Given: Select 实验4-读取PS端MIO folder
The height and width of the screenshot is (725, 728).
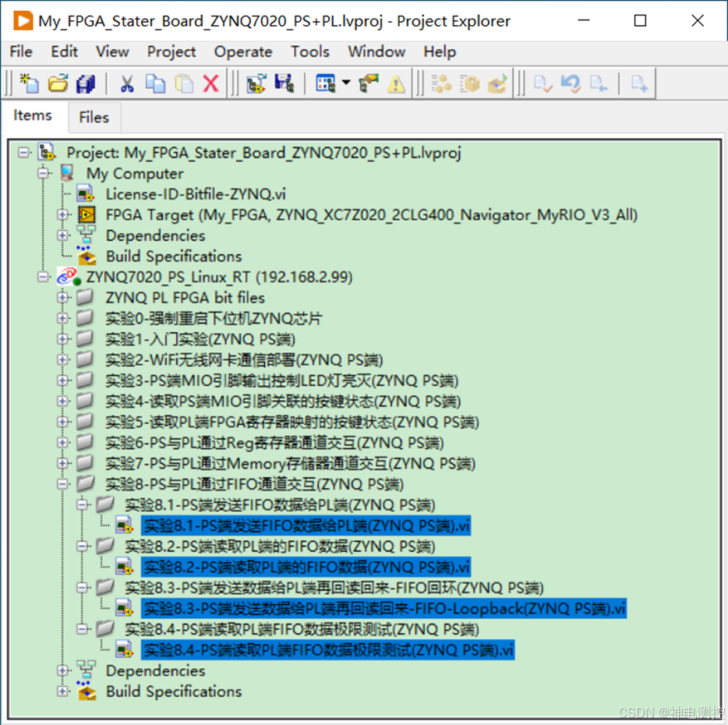Looking at the screenshot, I should (283, 401).
